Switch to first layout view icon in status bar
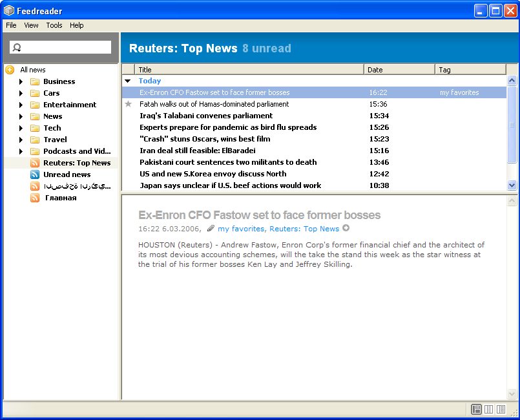 pyautogui.click(x=476, y=410)
